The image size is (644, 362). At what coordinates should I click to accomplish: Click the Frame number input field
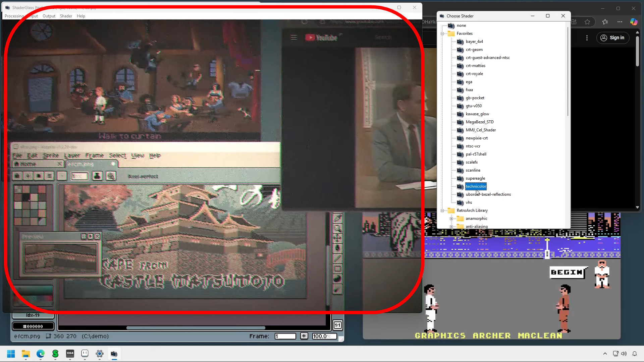pos(285,336)
